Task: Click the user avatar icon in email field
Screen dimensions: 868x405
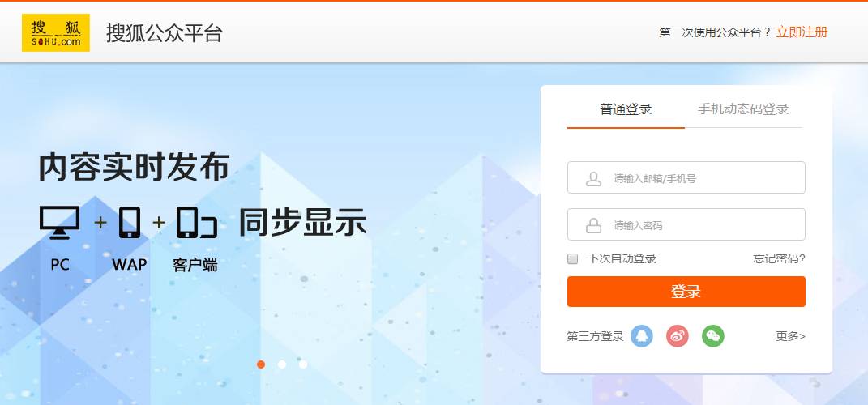Action: 593,178
